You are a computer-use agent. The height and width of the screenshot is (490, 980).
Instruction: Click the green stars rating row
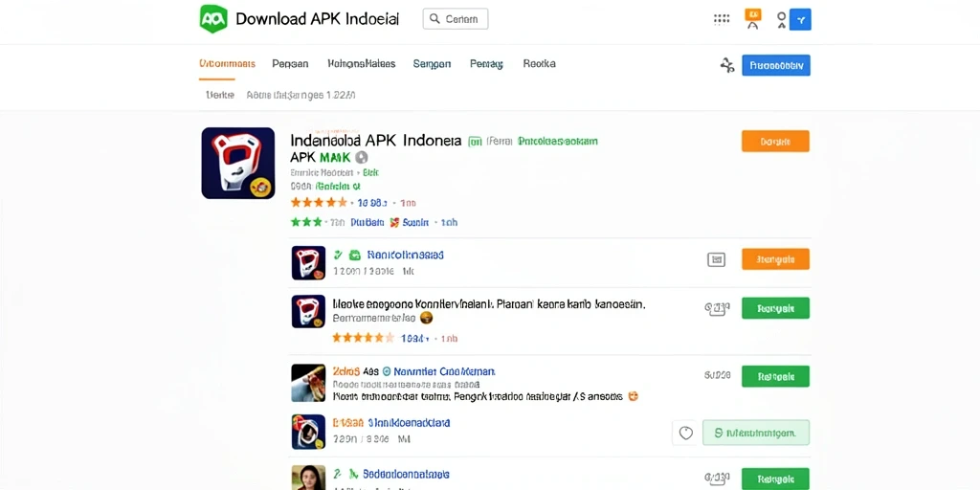tap(306, 222)
